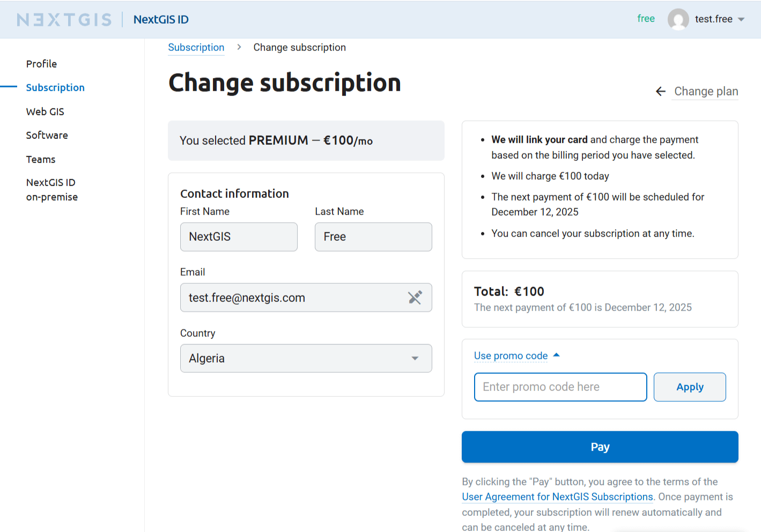Open NextGIS ID on-premise page
Screen dimensions: 761x532
[51, 190]
